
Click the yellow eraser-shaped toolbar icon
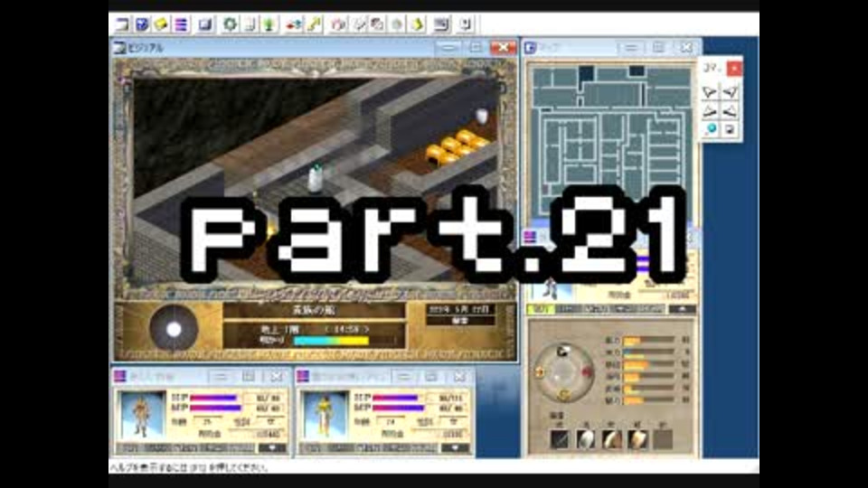click(161, 24)
